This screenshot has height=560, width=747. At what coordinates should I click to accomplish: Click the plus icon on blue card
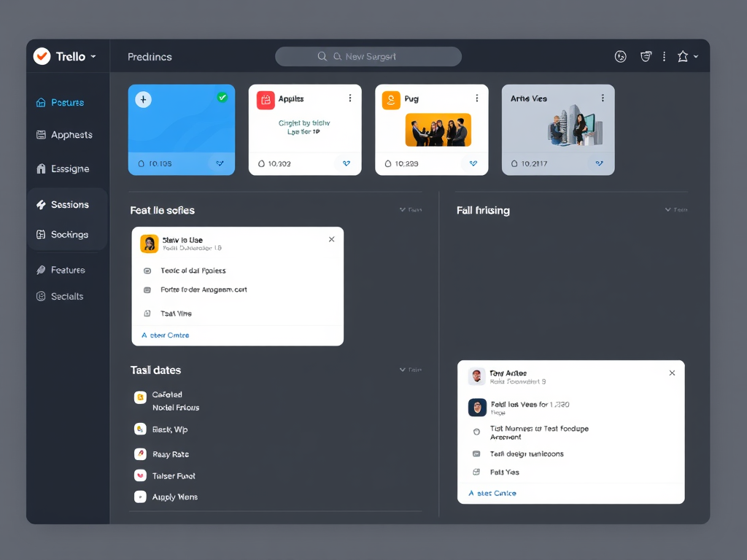pyautogui.click(x=144, y=100)
